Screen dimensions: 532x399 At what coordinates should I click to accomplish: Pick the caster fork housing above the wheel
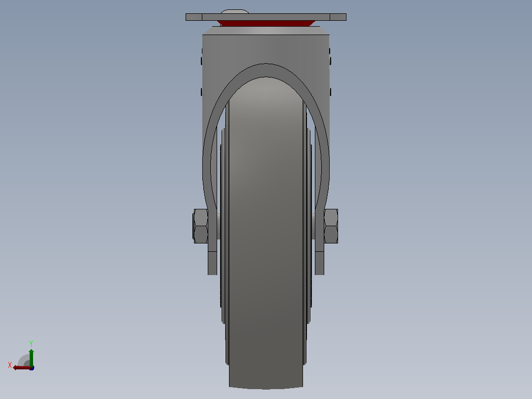click(x=266, y=49)
